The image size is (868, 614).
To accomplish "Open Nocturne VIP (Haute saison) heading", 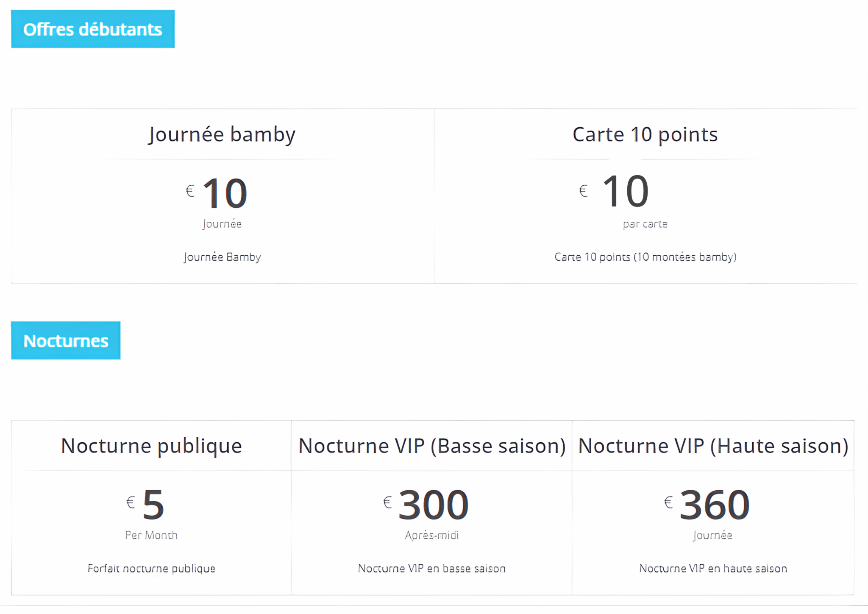I will click(713, 446).
